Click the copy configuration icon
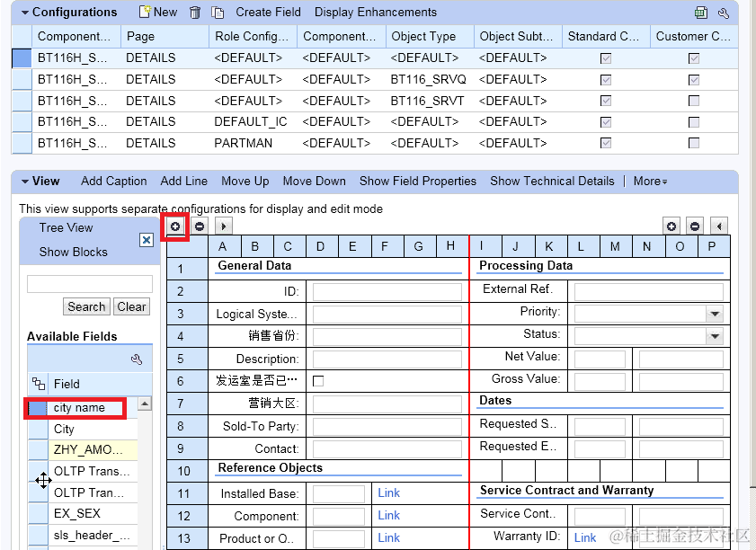Viewport: 756px width, 550px height. pos(218,13)
